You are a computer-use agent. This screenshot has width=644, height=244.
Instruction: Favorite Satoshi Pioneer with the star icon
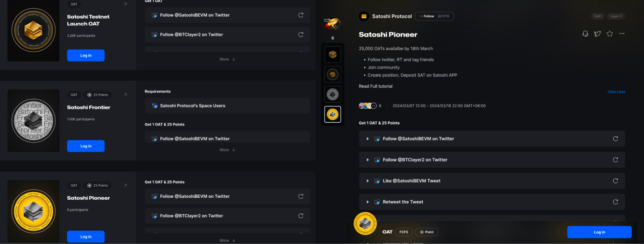609,34
